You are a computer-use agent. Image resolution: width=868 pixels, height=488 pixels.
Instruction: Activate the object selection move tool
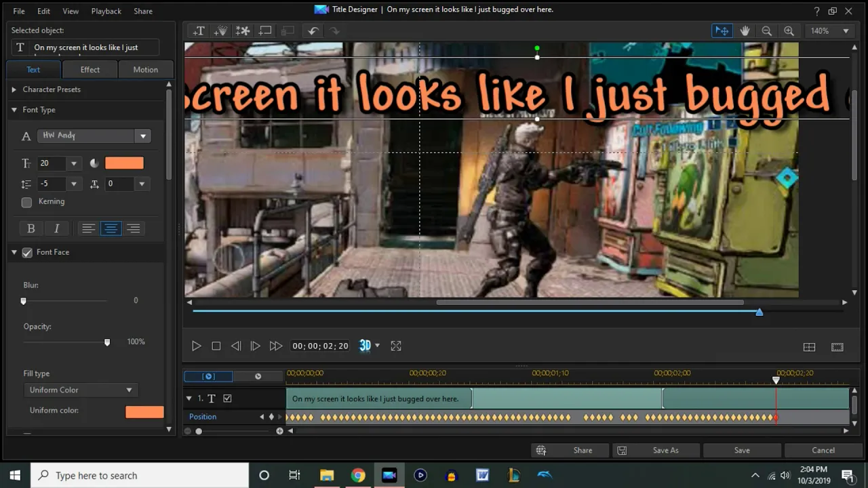pyautogui.click(x=722, y=30)
